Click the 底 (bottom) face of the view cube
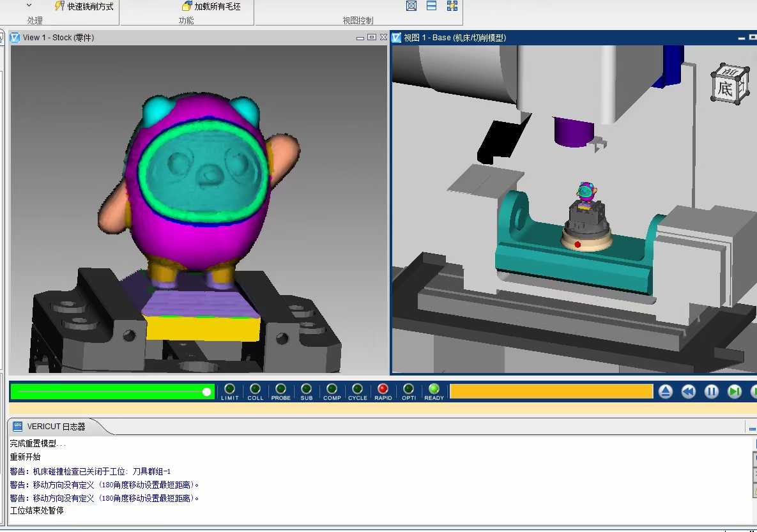This screenshot has height=532, width=757. (x=725, y=88)
